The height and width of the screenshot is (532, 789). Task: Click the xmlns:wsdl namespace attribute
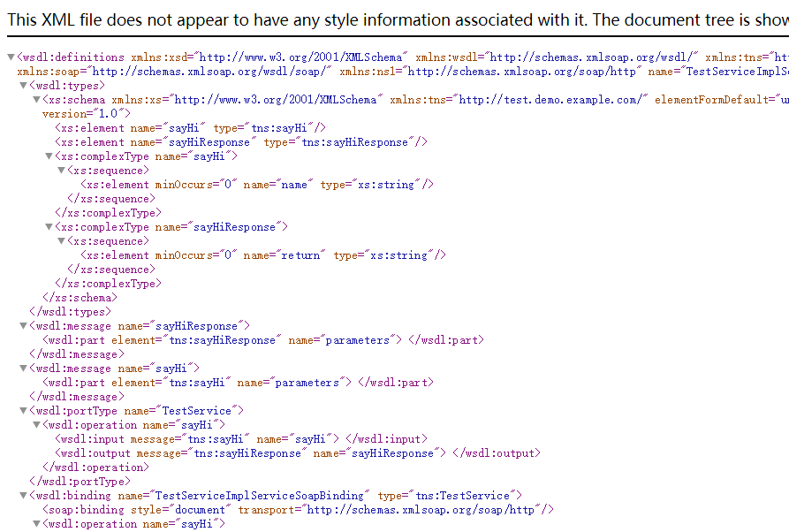click(x=557, y=57)
